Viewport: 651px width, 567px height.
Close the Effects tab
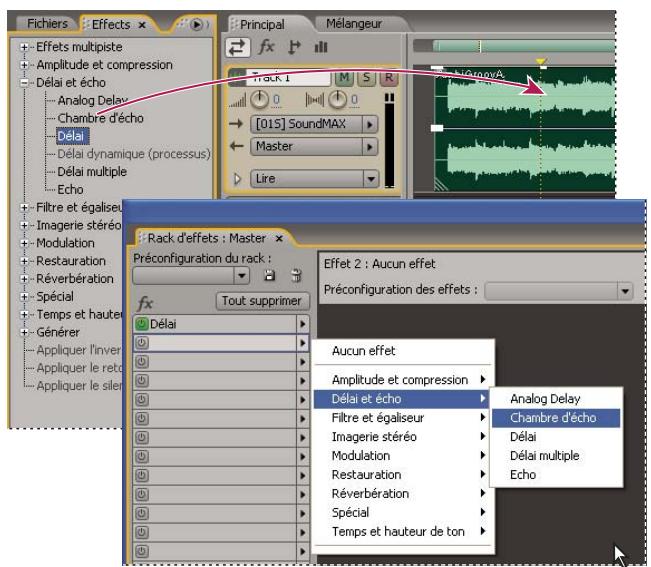point(142,25)
